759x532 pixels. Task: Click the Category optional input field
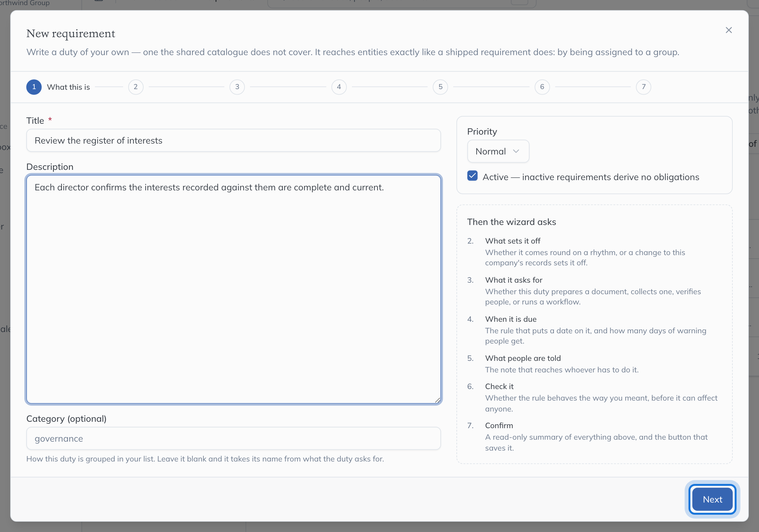[233, 438]
